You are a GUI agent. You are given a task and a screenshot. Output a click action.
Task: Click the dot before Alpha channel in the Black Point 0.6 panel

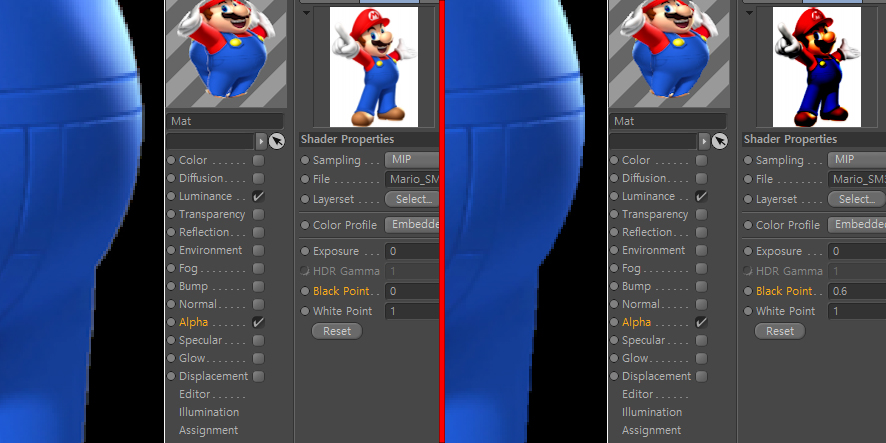point(614,322)
